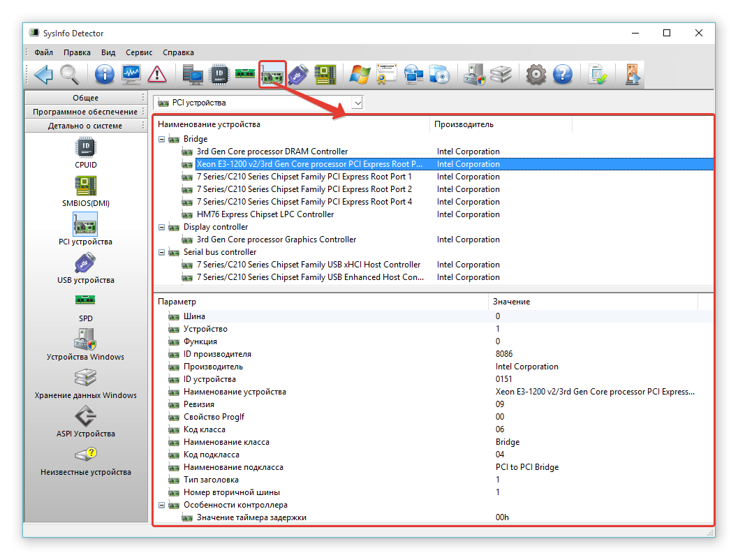Screen dimensions: 738x560
Task: Select Хранение данных Windows in the sidebar
Action: click(86, 383)
